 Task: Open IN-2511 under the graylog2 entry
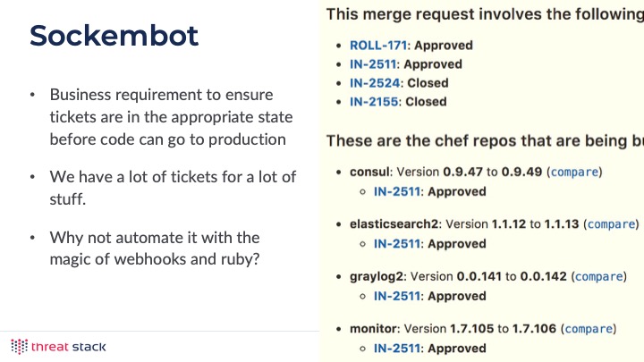tap(397, 296)
